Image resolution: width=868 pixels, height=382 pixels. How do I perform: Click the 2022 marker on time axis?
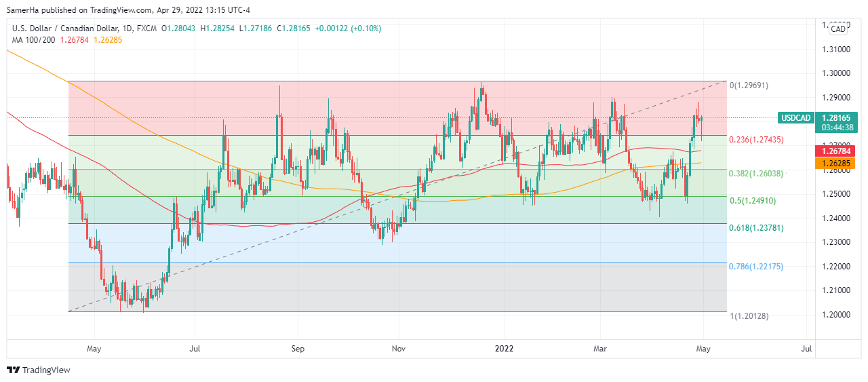(x=504, y=349)
